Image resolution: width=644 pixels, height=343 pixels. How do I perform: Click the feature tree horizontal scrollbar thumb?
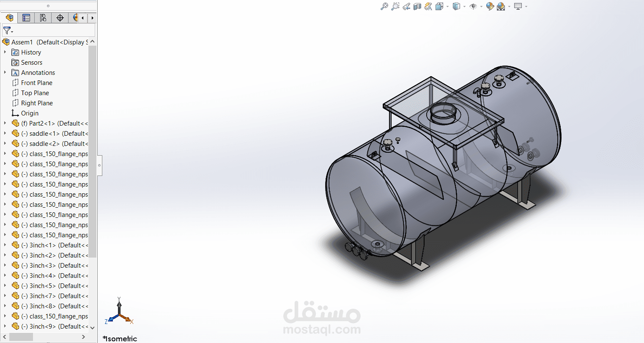pyautogui.click(x=21, y=337)
